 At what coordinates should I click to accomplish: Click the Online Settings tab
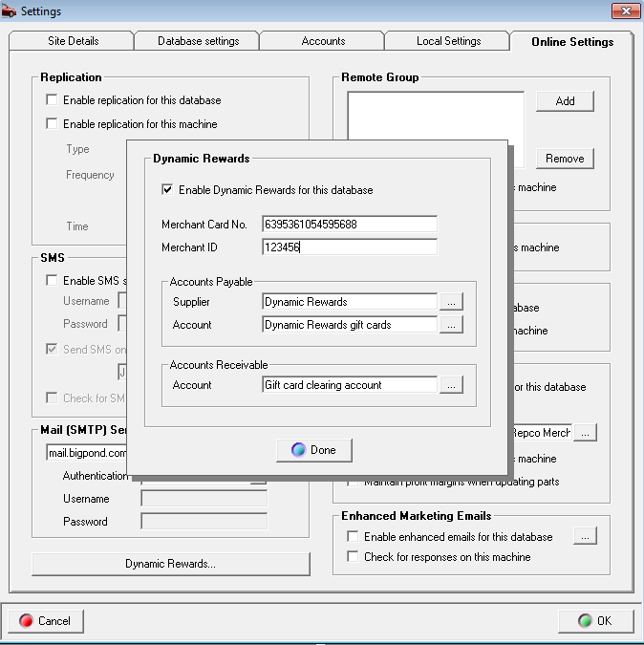pos(571,41)
